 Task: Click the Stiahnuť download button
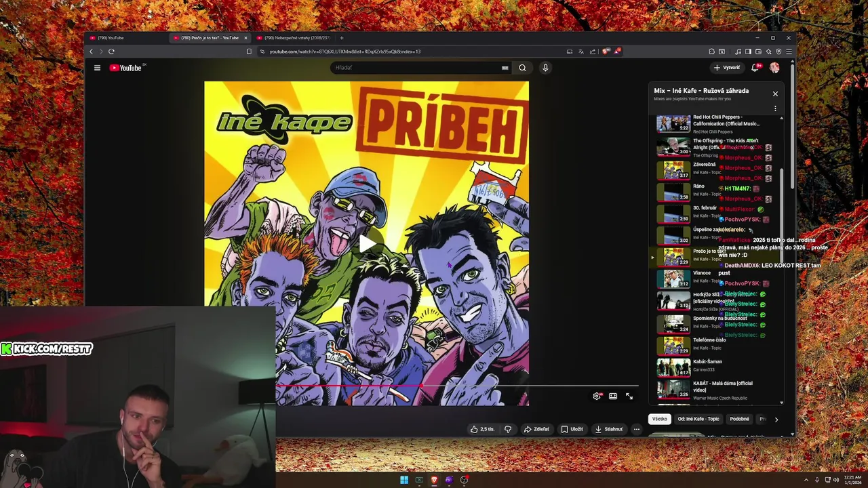coord(609,429)
